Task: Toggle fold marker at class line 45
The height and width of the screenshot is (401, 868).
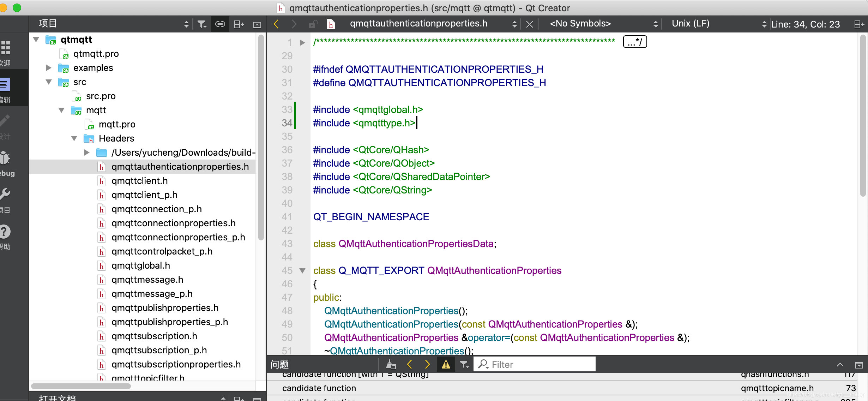Action: pyautogui.click(x=302, y=271)
